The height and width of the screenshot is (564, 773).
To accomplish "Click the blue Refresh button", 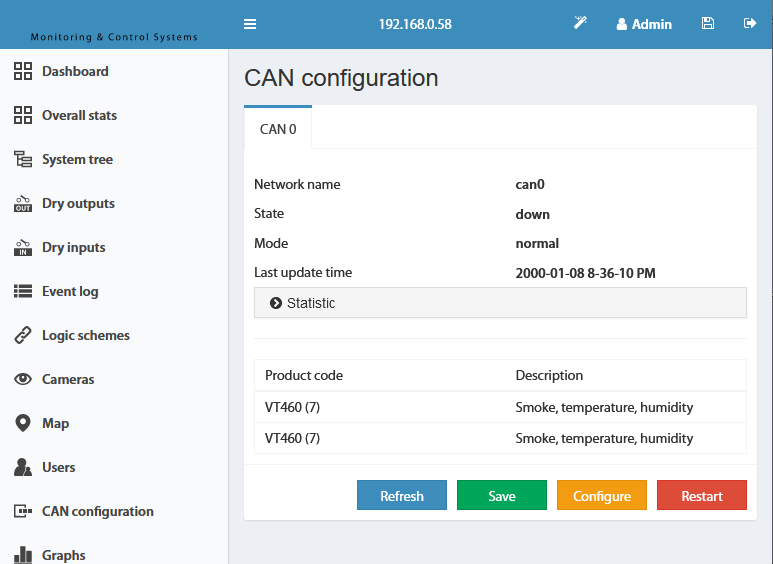I will (x=402, y=495).
